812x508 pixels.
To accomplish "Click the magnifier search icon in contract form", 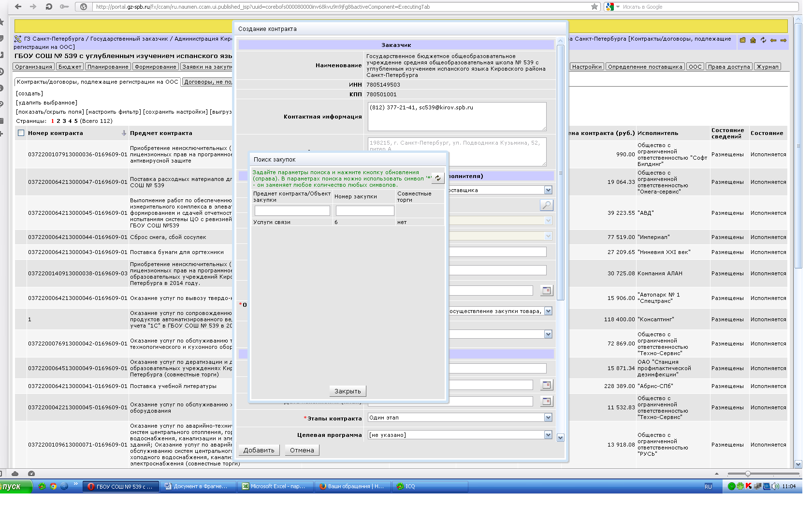I will (x=546, y=206).
